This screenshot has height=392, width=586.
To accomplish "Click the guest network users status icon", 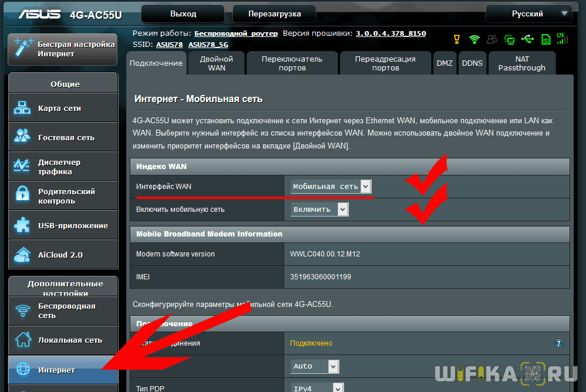I will coord(491,39).
